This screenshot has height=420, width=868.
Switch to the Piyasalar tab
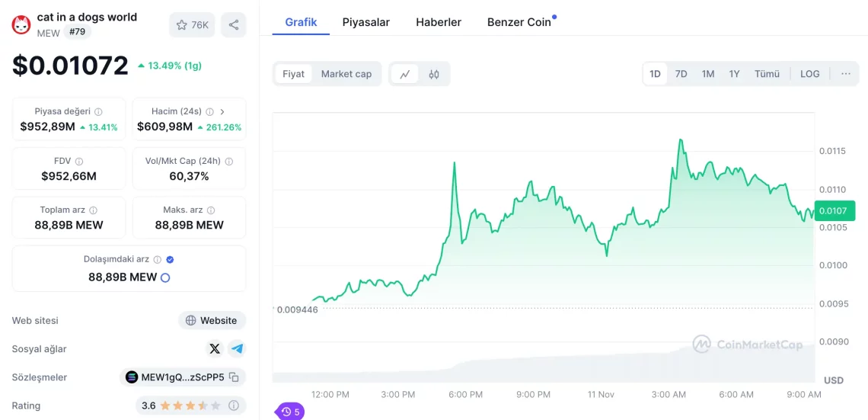point(365,22)
